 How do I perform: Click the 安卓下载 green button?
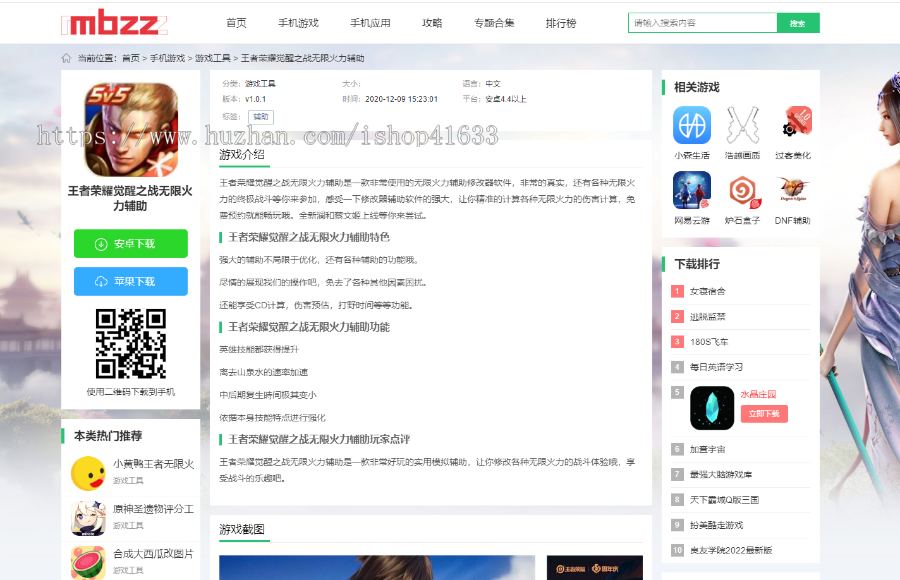tap(131, 243)
